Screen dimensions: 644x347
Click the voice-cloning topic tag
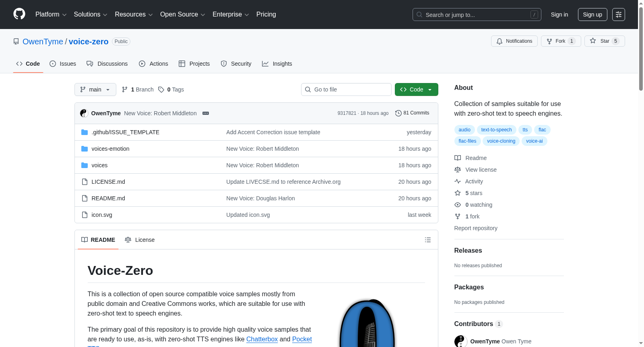tap(501, 141)
